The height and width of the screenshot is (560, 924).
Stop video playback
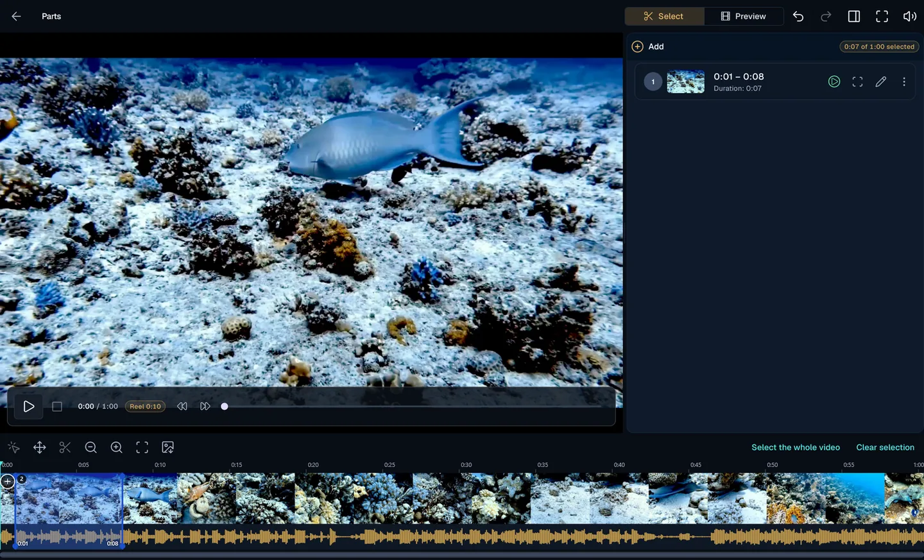[x=57, y=406]
